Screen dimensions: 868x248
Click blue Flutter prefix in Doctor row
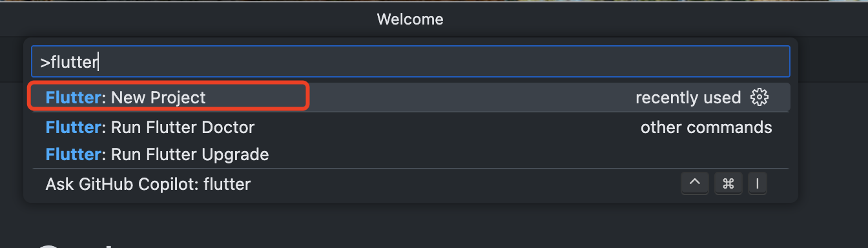coord(74,127)
